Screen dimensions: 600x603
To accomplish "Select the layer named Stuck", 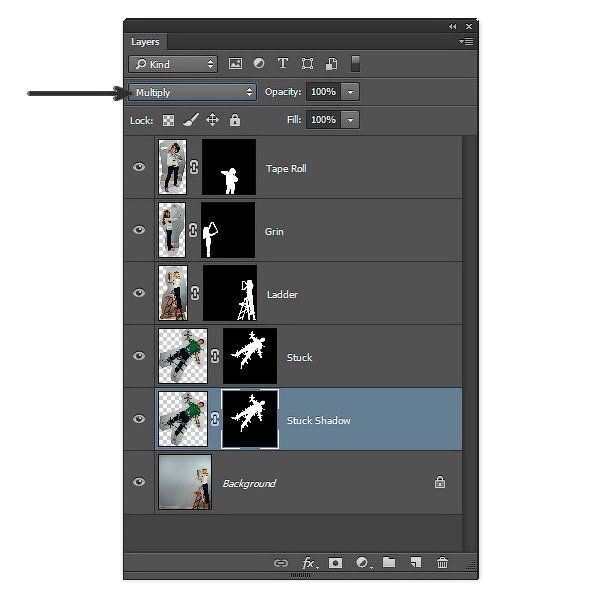I will (x=299, y=358).
